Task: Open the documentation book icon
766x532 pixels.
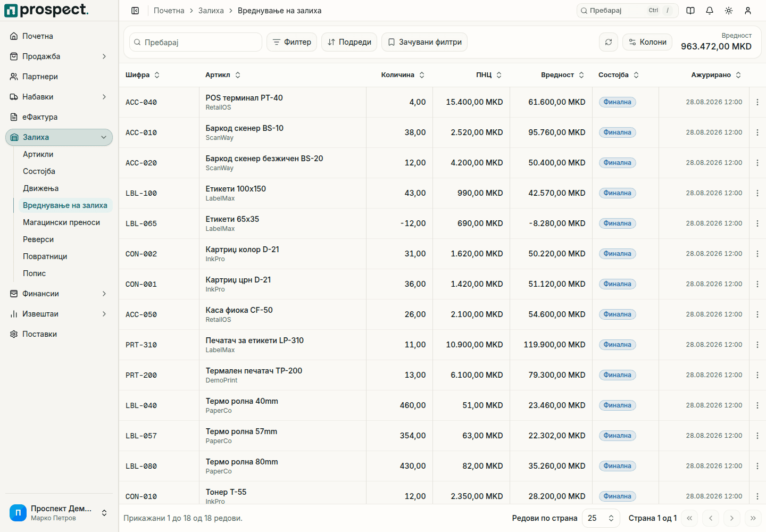Action: (x=690, y=11)
